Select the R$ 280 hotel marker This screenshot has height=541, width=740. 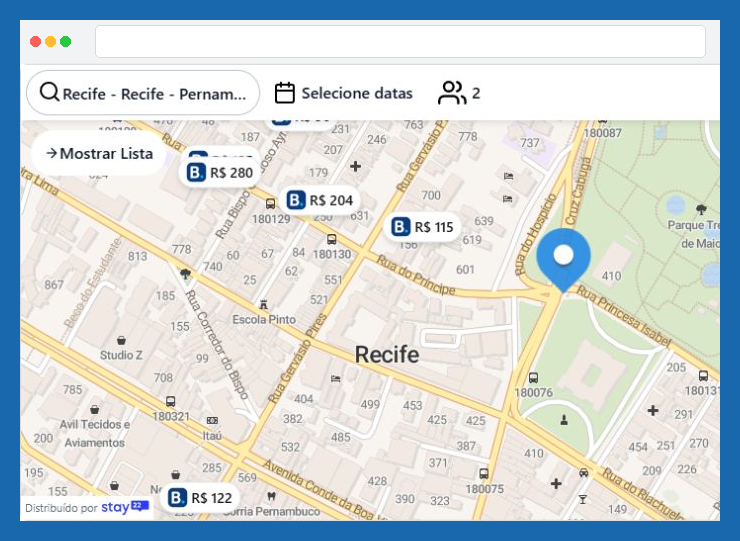click(220, 173)
